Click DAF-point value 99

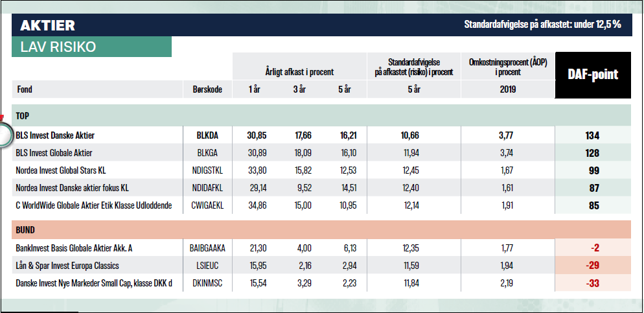pos(594,171)
